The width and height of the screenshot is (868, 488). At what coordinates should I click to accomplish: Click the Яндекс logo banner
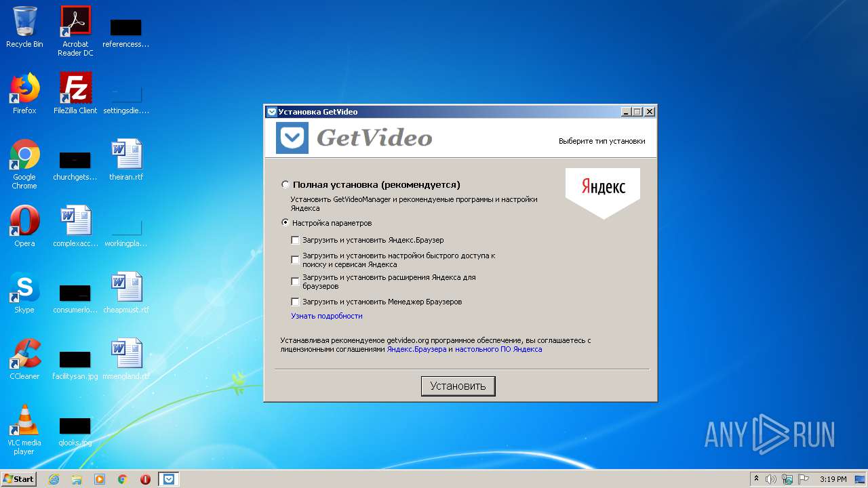click(603, 192)
